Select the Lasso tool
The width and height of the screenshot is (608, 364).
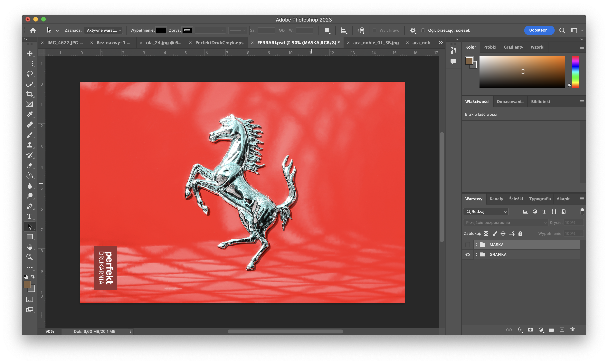click(x=30, y=74)
